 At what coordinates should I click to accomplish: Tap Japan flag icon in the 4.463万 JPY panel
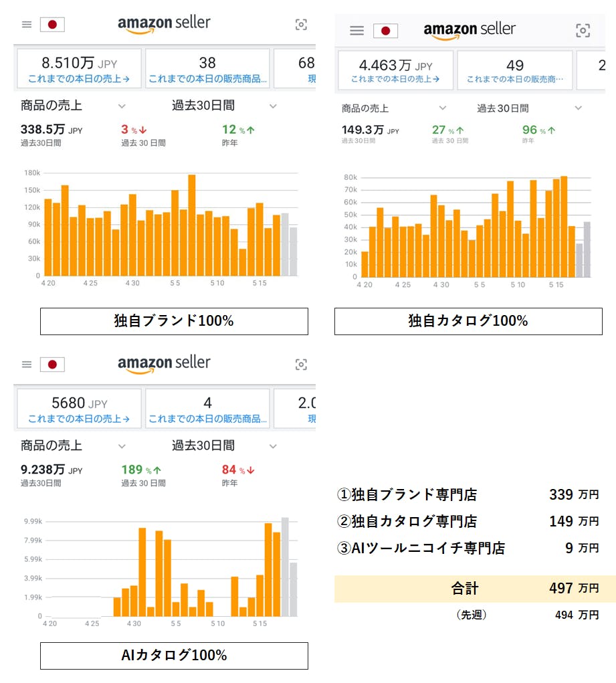click(385, 31)
